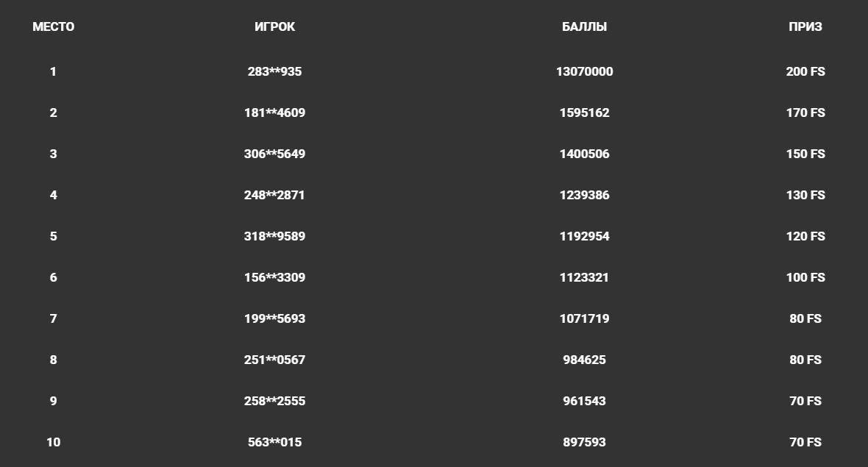Select player 283**935 in first place
Image resolution: width=868 pixels, height=467 pixels.
pyautogui.click(x=274, y=71)
